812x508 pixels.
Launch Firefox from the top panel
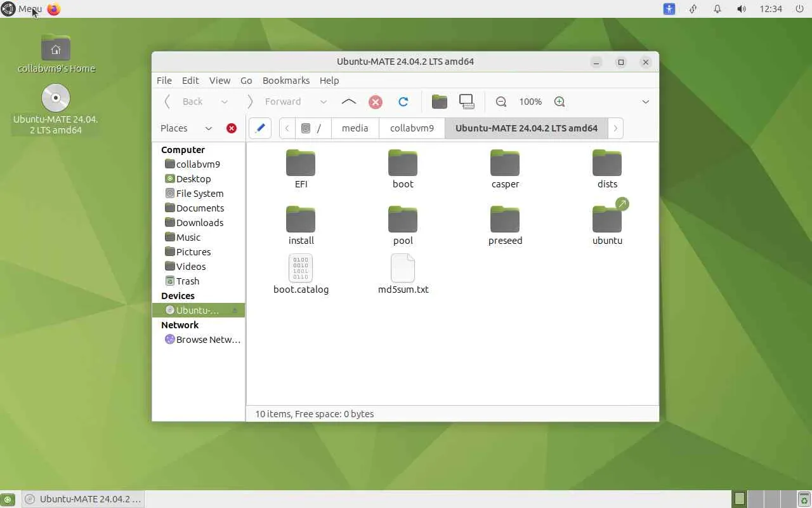[54, 9]
